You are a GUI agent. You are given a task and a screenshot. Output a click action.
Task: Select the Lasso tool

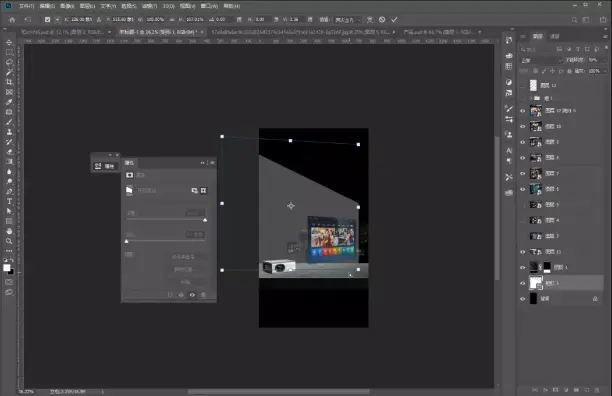(9, 62)
